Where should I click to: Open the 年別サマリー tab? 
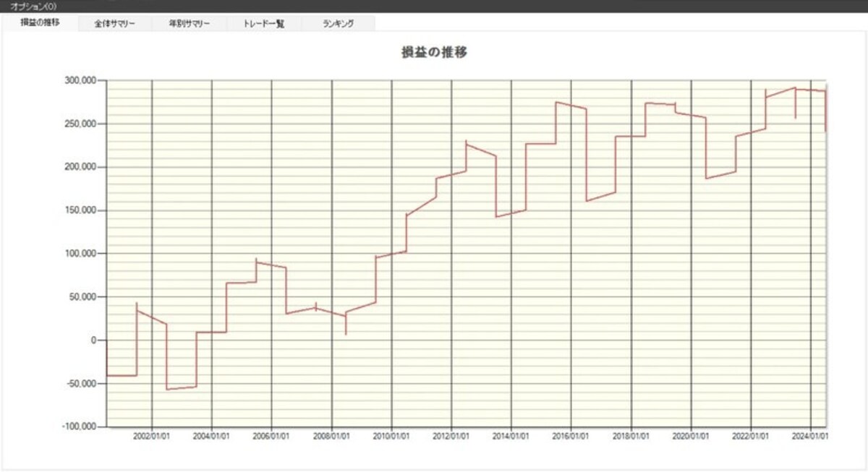pos(190,23)
